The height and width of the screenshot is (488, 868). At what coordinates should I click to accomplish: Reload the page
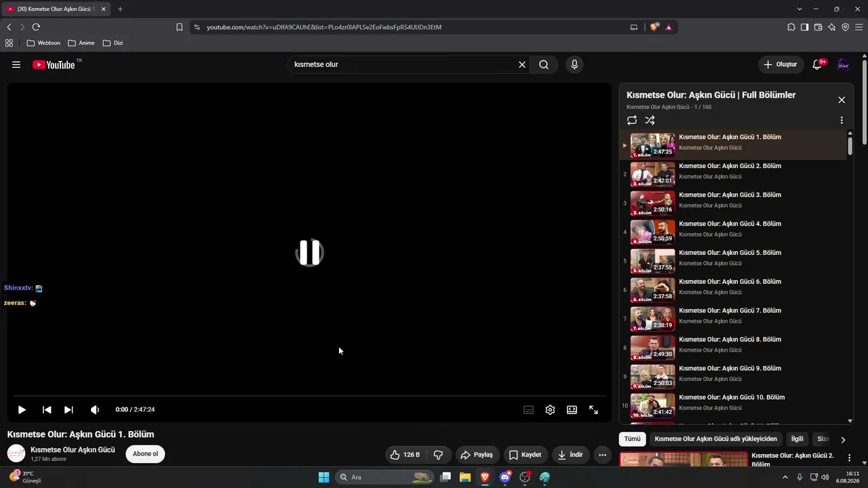coord(36,27)
